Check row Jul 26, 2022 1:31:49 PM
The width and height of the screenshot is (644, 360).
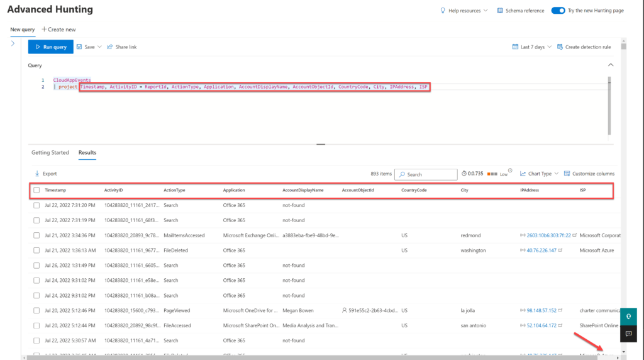point(36,266)
